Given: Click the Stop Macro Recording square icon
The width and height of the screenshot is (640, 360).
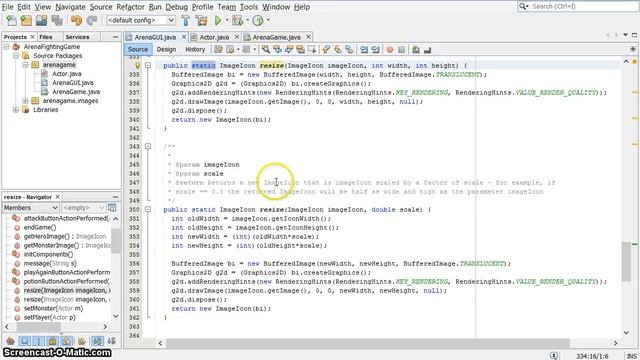Looking at the screenshot, I should point(402,49).
